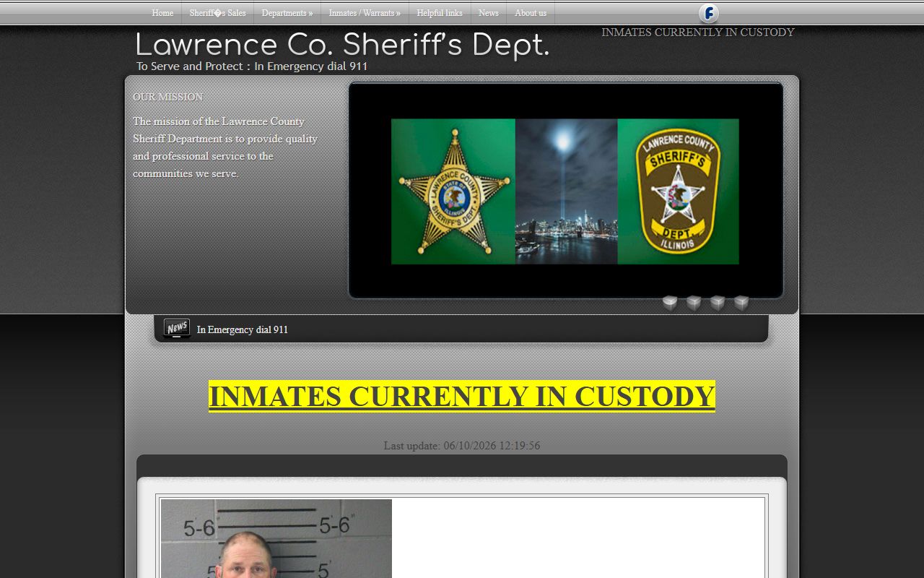Open the Facebook icon in header
The width and height of the screenshot is (924, 578).
point(709,13)
